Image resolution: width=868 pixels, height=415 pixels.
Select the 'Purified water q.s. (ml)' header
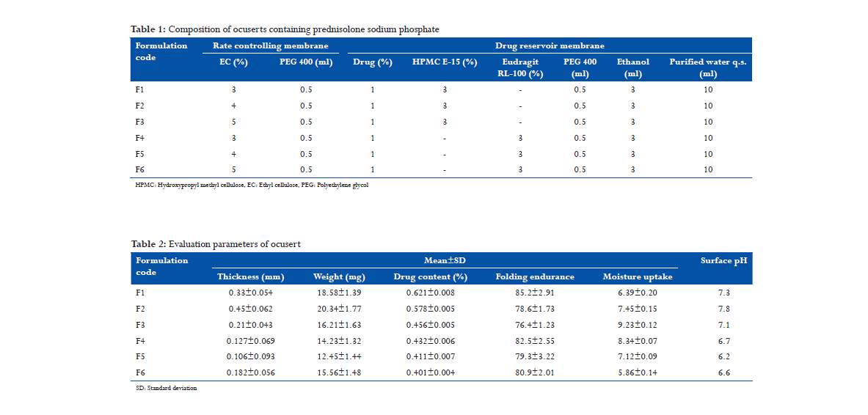tap(707, 67)
